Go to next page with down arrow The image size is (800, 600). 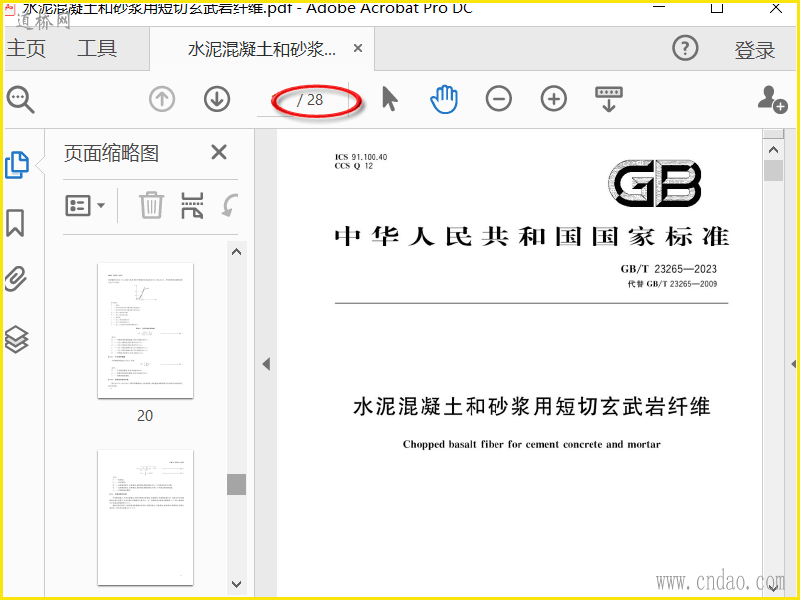[217, 99]
